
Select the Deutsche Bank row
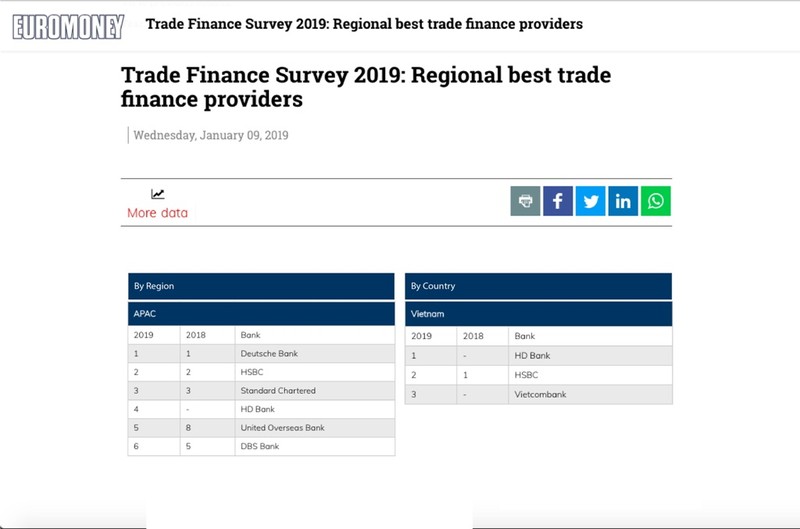pyautogui.click(x=269, y=354)
